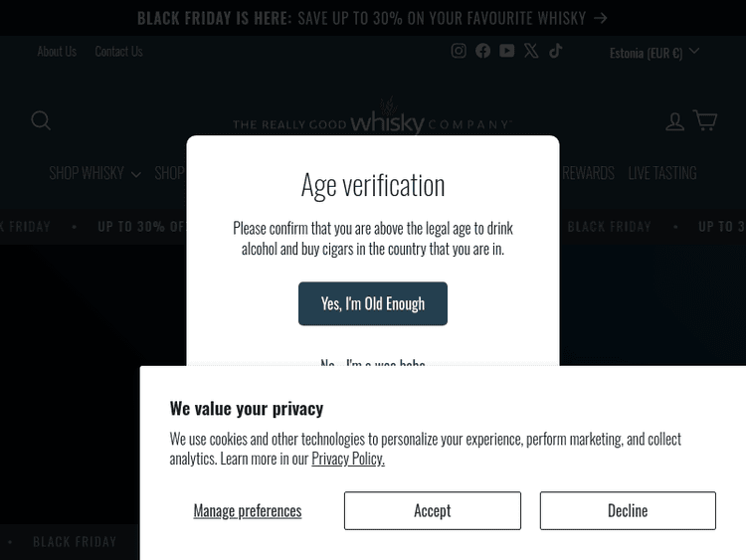Screen dimensions: 746x560
Task: Open the Facebook social icon
Action: click(482, 51)
